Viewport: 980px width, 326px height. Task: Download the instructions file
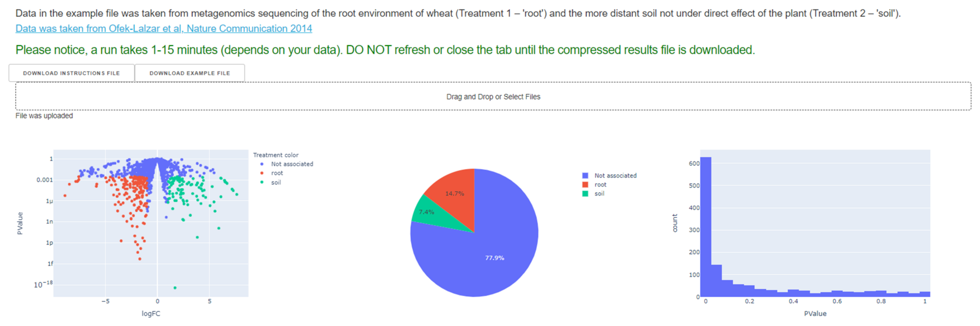pos(72,73)
